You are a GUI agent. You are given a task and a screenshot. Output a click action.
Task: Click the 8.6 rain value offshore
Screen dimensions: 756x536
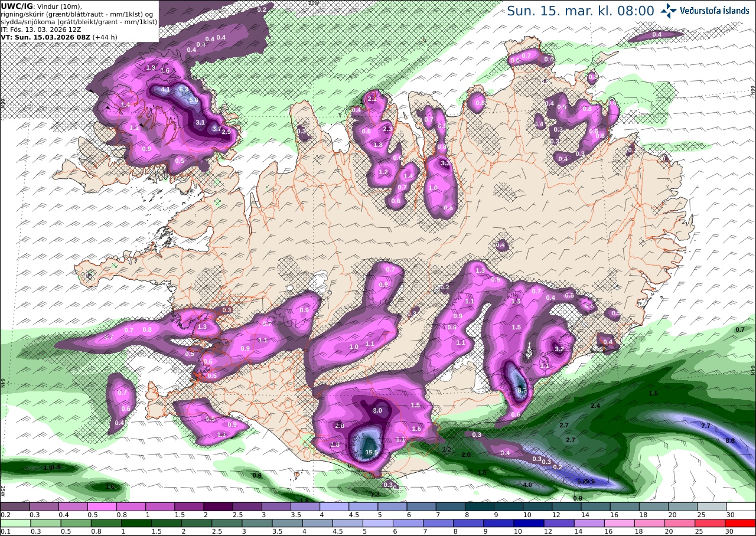(x=730, y=440)
